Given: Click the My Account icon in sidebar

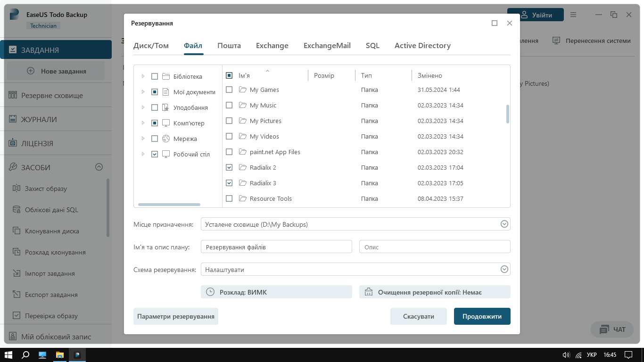Looking at the screenshot, I should point(13,337).
